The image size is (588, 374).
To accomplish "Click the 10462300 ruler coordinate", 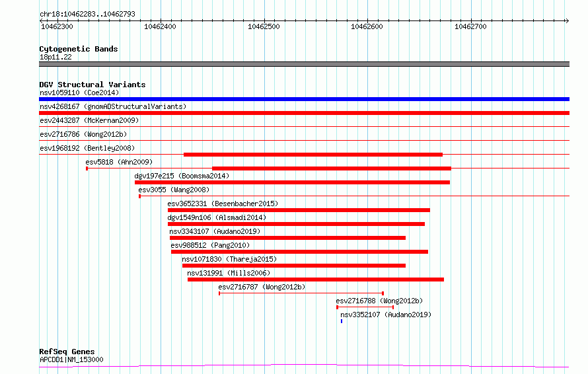I will [57, 26].
